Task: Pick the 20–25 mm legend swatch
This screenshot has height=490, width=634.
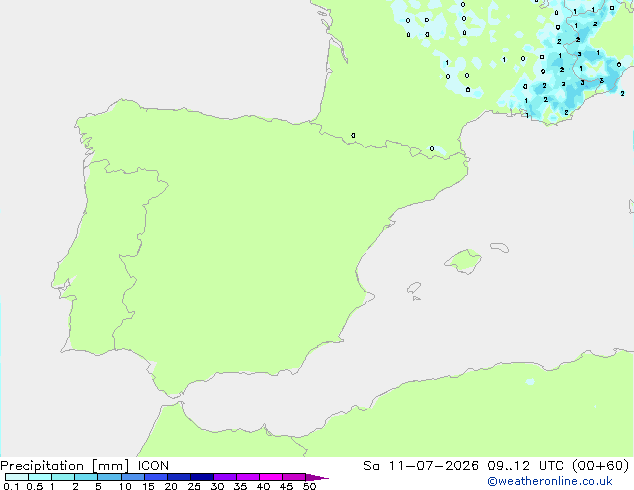Action: click(179, 477)
